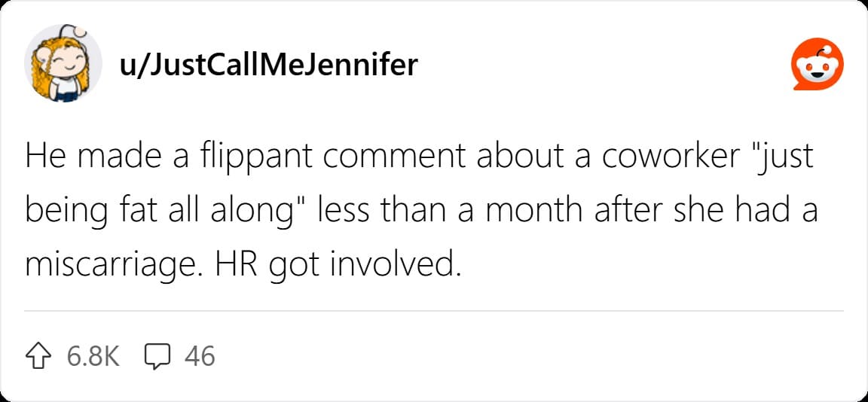
Task: Click the 46 comments count
Action: pyautogui.click(x=199, y=356)
